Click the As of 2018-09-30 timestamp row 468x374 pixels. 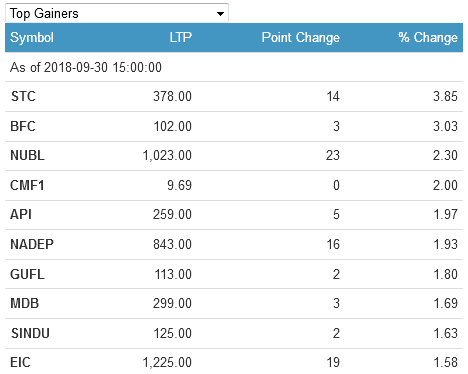click(234, 67)
